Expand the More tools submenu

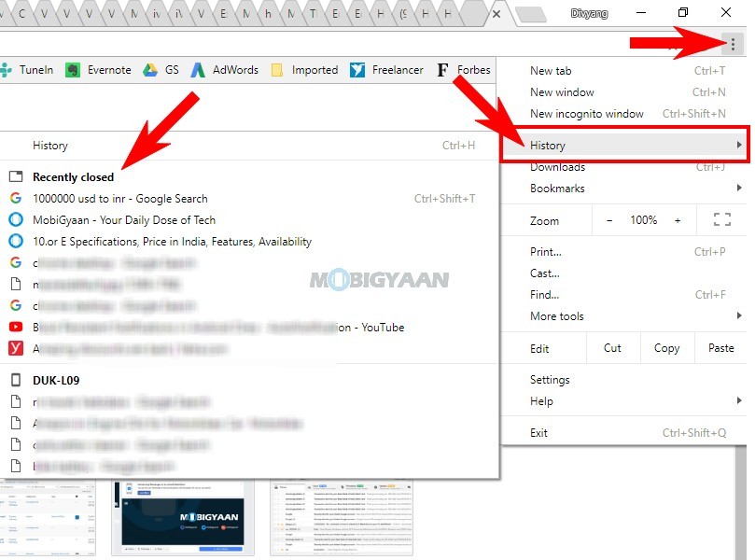[624, 316]
